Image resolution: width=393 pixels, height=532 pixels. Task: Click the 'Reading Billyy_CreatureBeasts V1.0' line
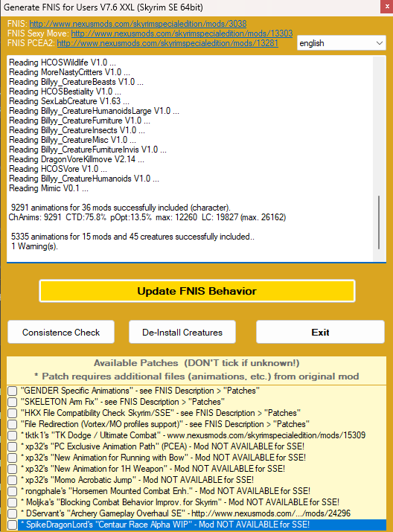click(77, 82)
